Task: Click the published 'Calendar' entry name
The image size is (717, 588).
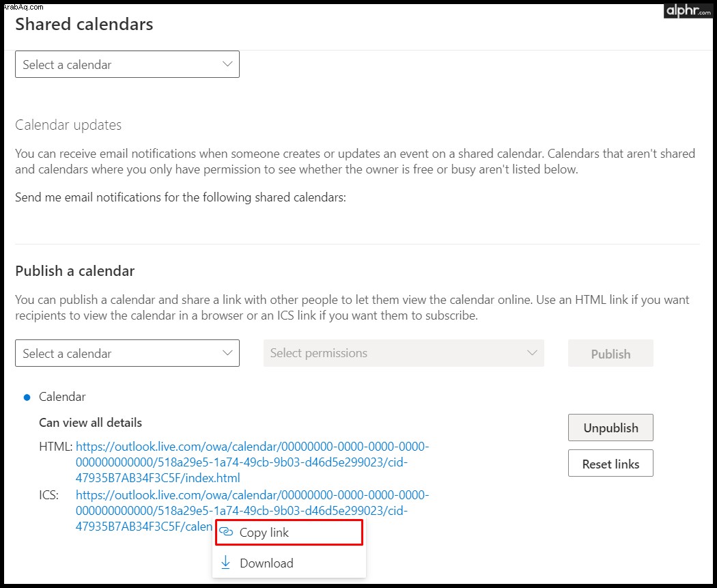Action: coord(62,396)
